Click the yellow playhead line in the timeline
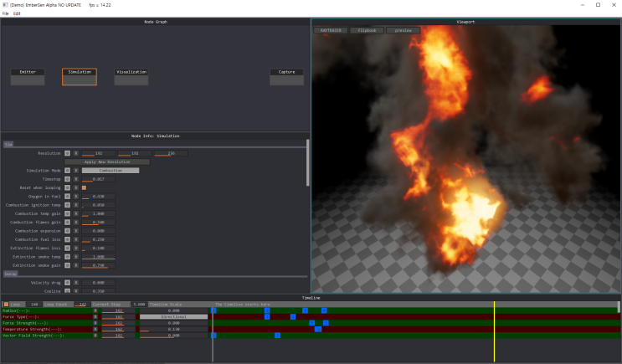 coord(494,331)
